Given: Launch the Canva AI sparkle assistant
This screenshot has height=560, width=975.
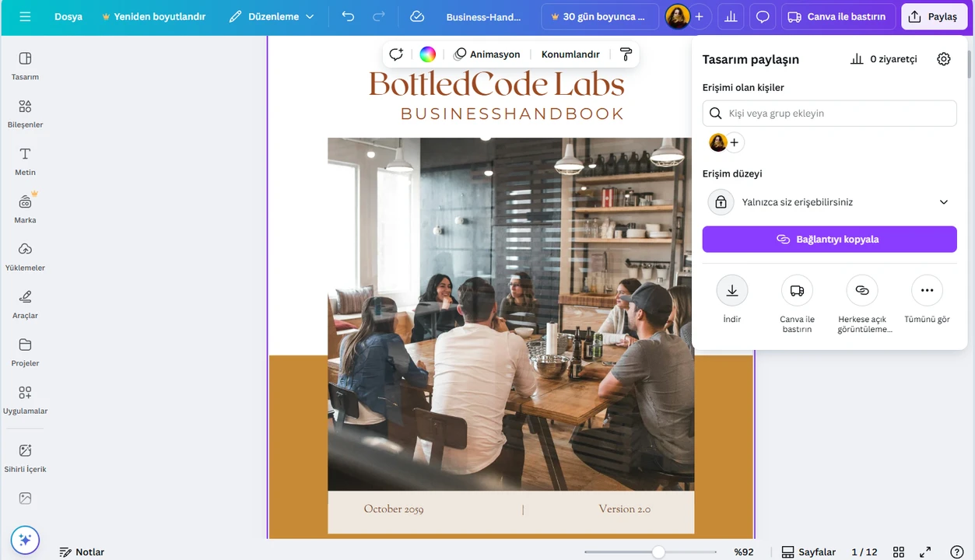Looking at the screenshot, I should click(25, 539).
